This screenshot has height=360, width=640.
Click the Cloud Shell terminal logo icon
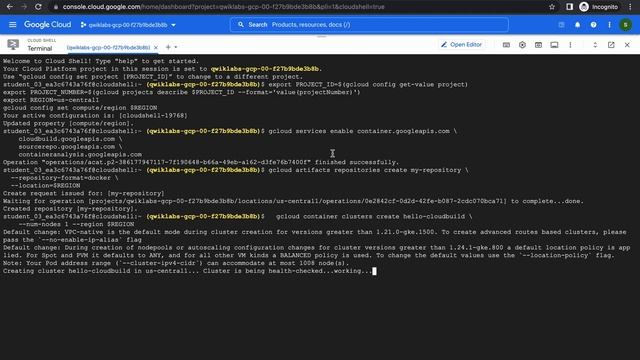[13, 44]
